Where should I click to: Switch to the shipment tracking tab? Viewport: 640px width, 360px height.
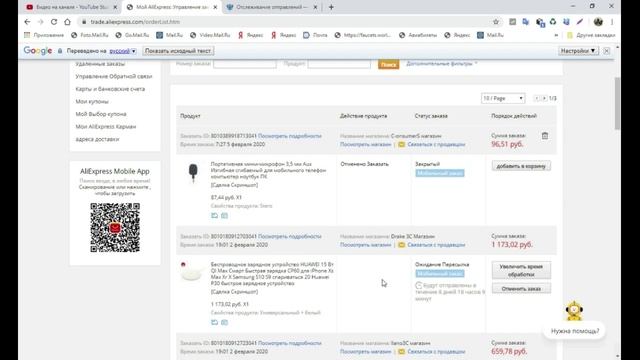click(x=271, y=7)
